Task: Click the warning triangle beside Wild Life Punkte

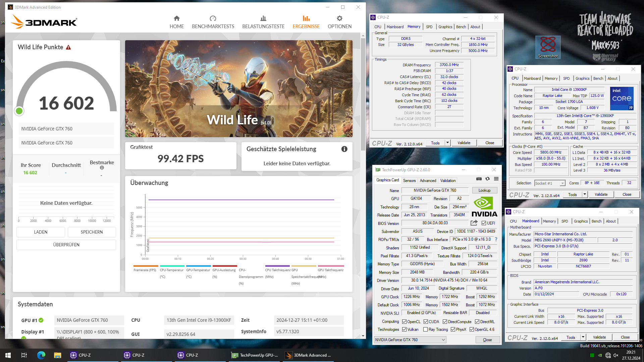Action: point(68,47)
